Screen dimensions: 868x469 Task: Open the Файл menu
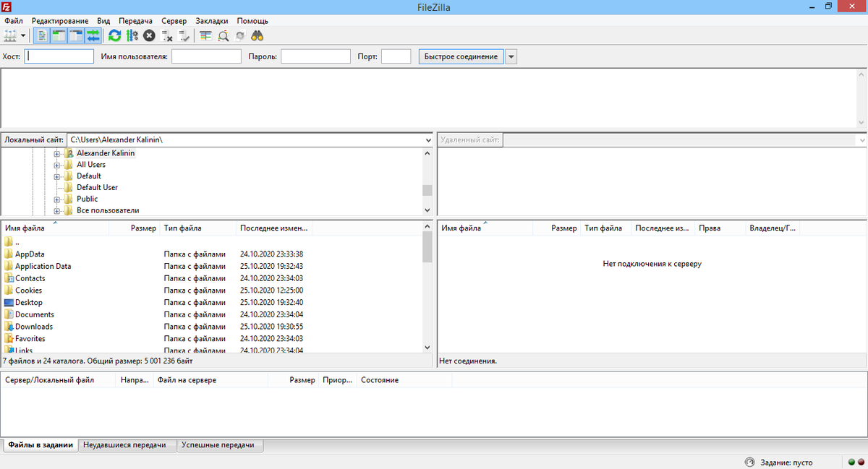pos(14,21)
